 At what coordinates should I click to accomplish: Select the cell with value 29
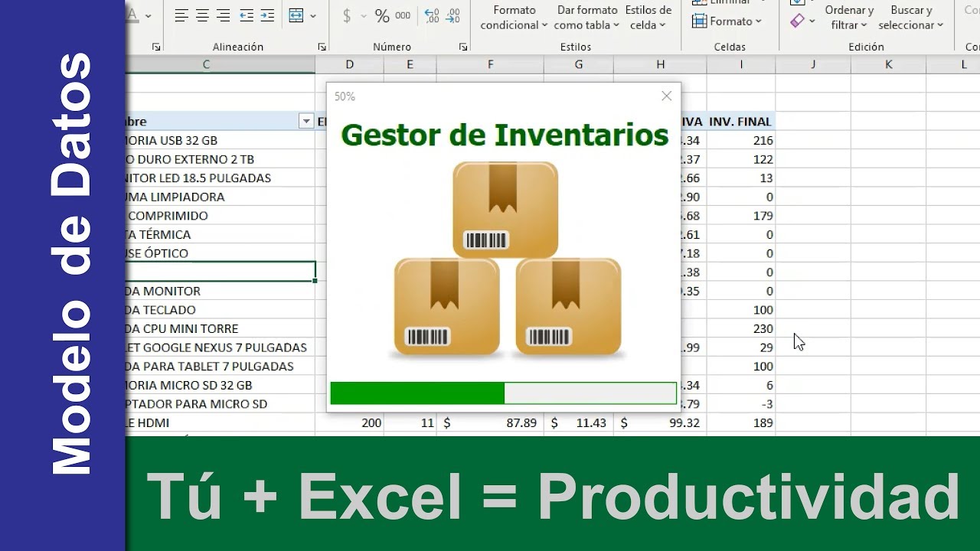[741, 347]
